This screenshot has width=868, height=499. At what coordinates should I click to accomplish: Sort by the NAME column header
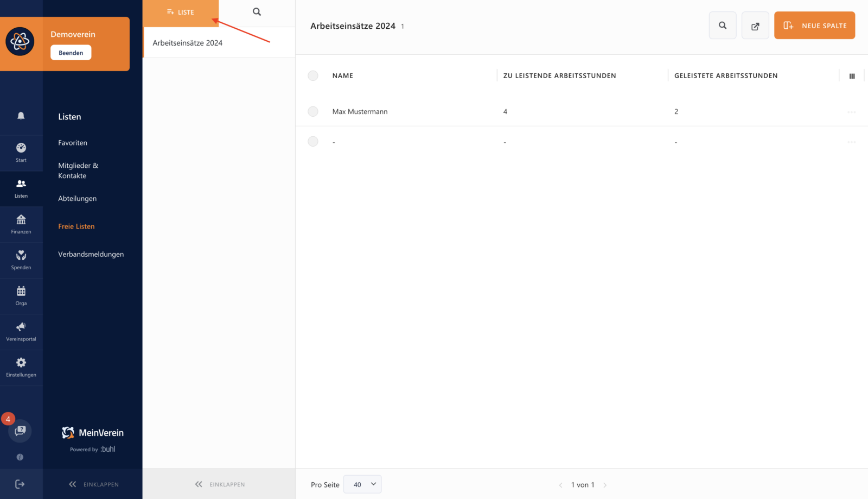[343, 75]
